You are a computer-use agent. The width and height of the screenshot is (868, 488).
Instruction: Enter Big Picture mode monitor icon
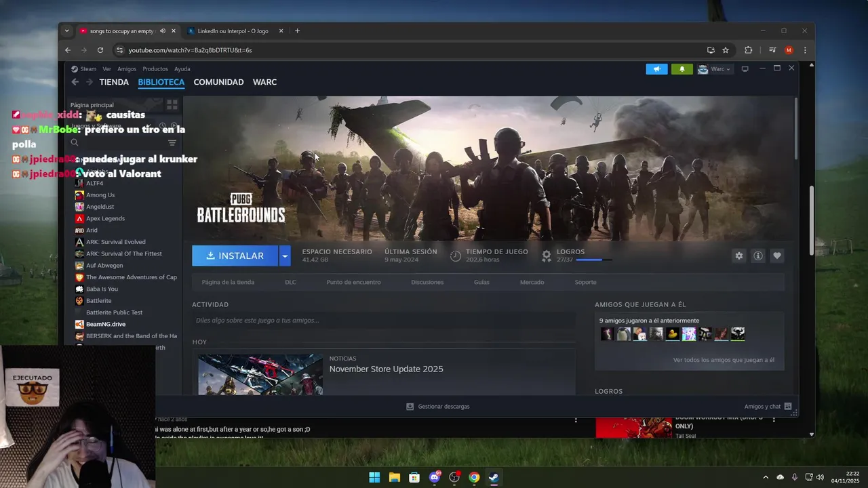pos(745,69)
